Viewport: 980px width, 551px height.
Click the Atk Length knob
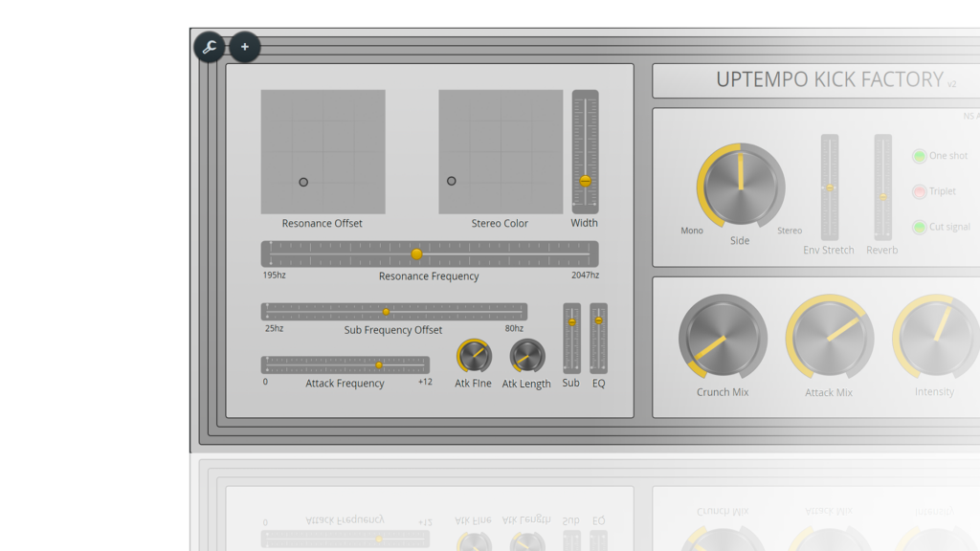[526, 356]
